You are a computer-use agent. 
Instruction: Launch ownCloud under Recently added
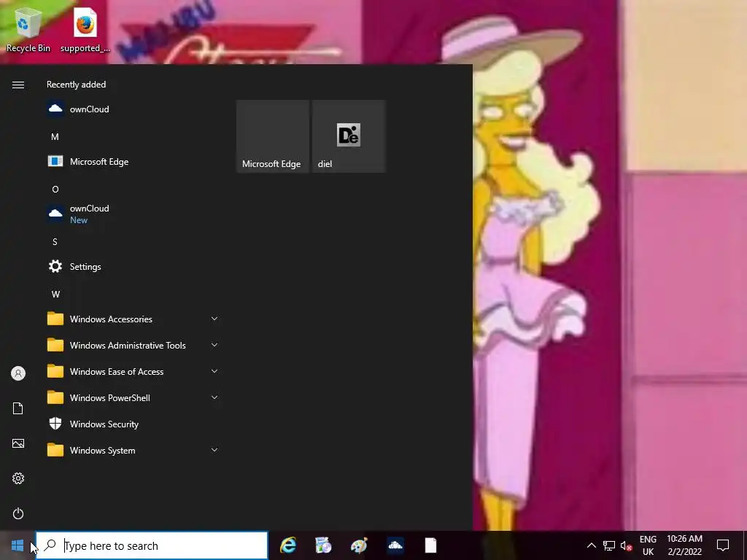[x=133, y=109]
